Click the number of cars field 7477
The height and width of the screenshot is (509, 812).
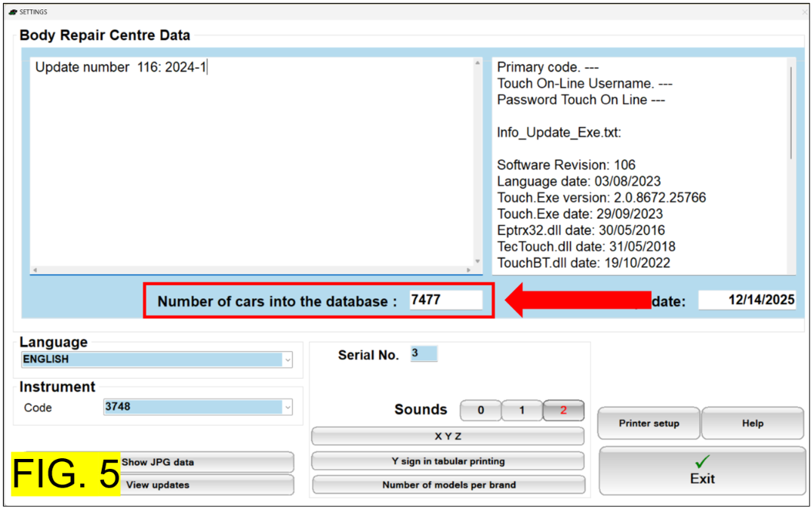[446, 300]
